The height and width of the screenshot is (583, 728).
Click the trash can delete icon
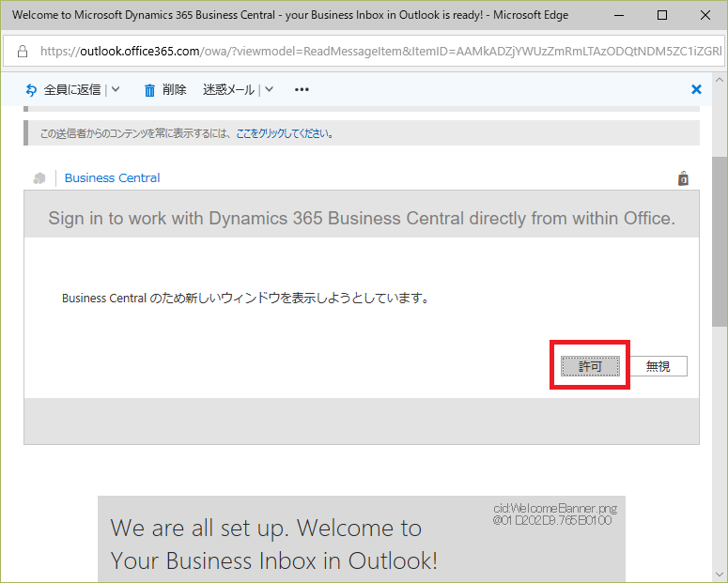point(149,90)
